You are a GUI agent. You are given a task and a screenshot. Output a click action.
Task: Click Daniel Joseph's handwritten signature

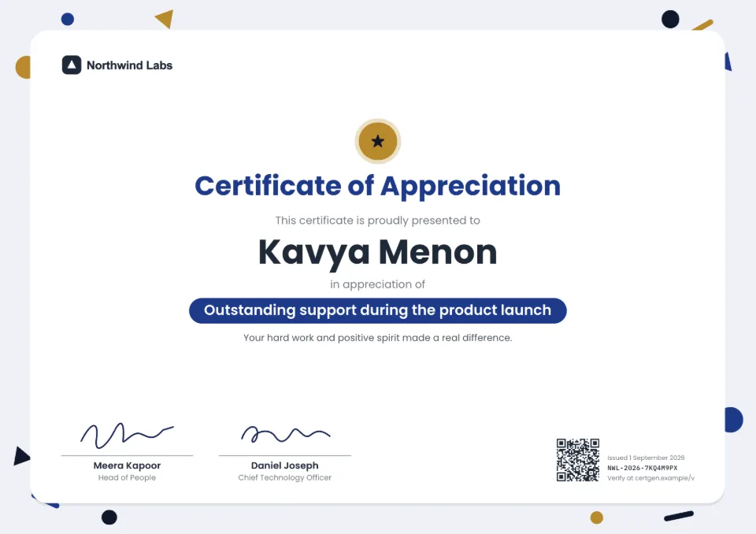click(285, 434)
